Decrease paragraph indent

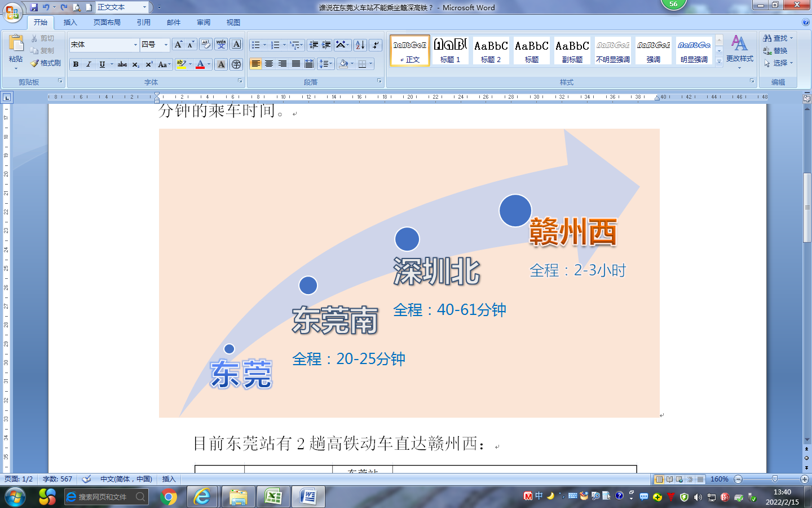(x=314, y=45)
